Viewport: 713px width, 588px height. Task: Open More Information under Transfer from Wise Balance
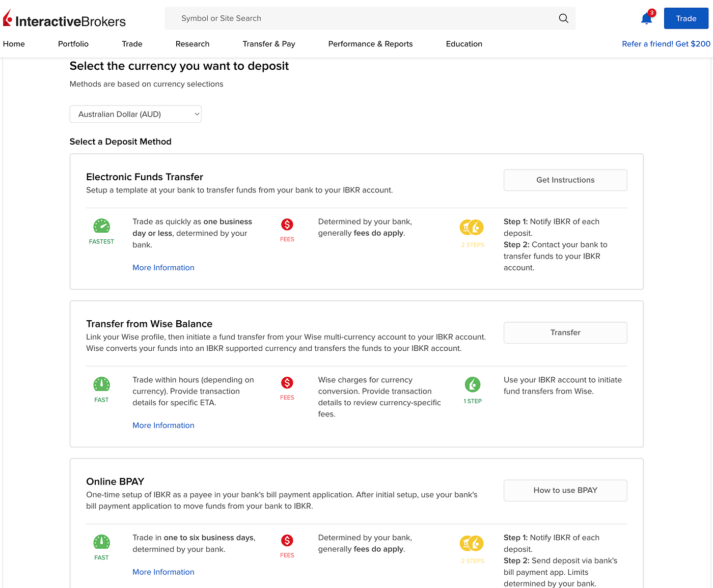(163, 425)
